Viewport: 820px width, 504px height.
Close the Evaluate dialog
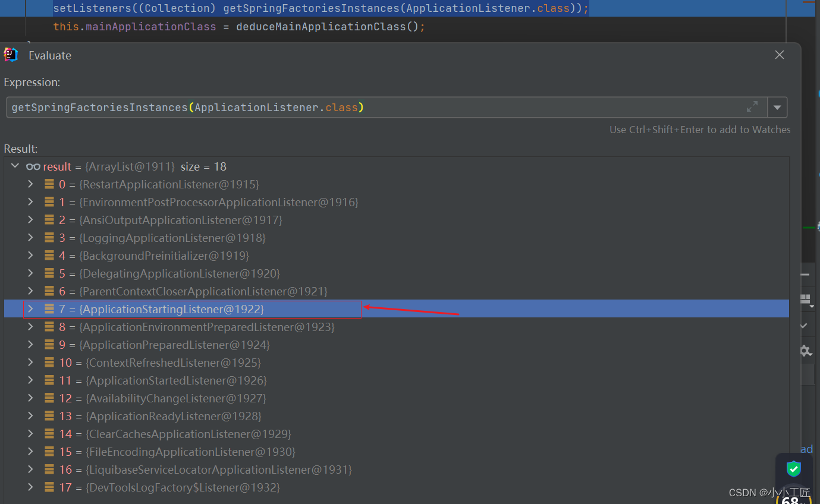(780, 55)
